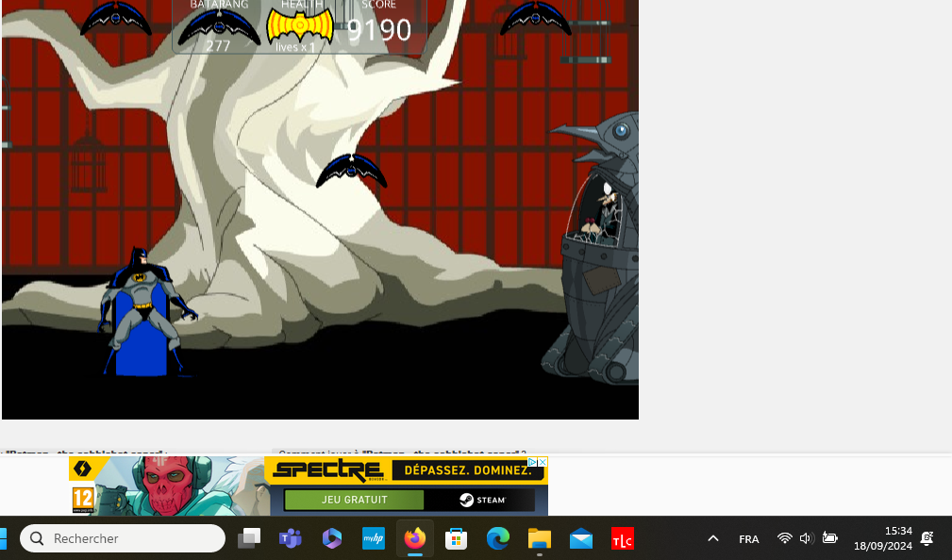Click the batarang icon in the HUD panel
The width and height of the screenshot is (952, 560).
[219, 26]
